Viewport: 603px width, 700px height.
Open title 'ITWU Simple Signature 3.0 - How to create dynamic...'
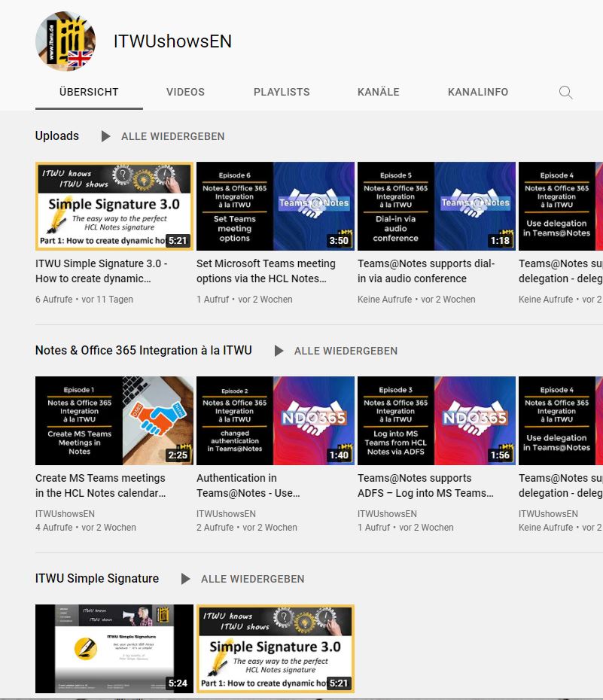coord(102,271)
